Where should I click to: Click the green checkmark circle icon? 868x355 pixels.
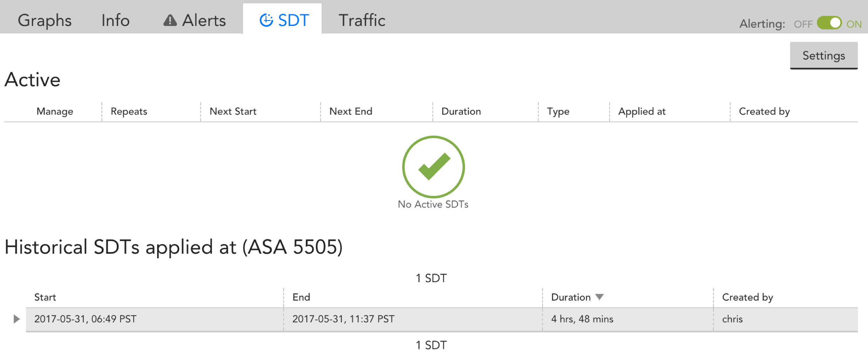[433, 167]
